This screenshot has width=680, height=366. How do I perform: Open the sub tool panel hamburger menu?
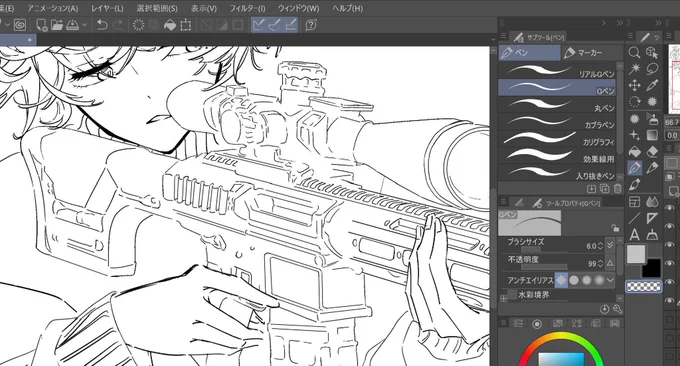(503, 36)
